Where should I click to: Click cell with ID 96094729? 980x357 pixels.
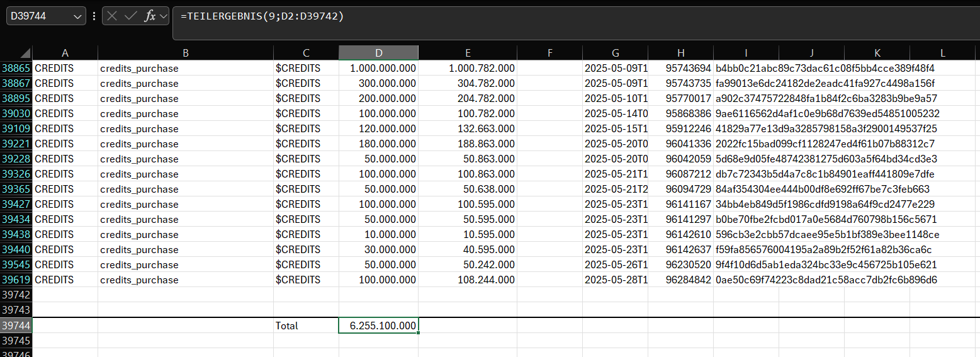[680, 189]
